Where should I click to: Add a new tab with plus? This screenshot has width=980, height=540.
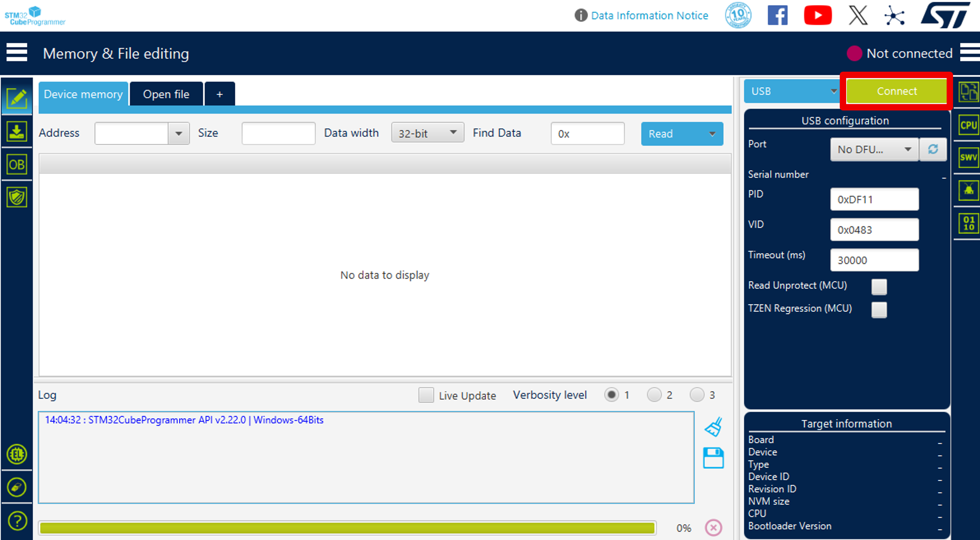220,94
